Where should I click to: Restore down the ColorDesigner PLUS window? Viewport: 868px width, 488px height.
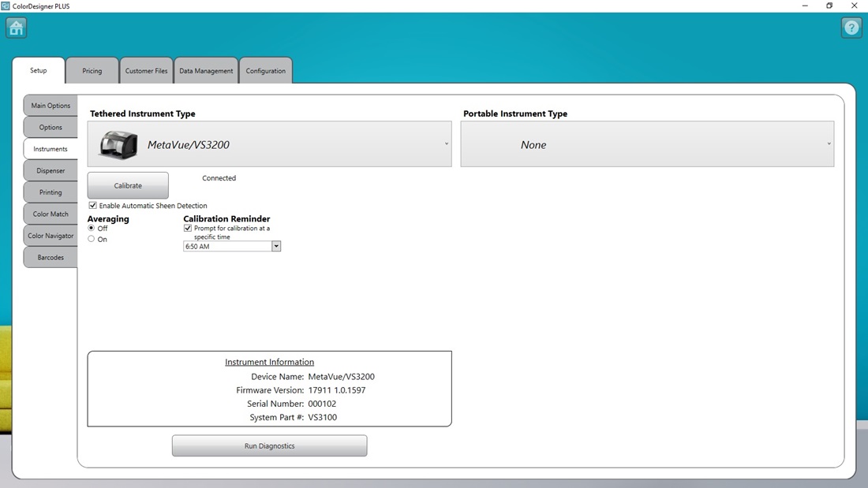(x=829, y=6)
